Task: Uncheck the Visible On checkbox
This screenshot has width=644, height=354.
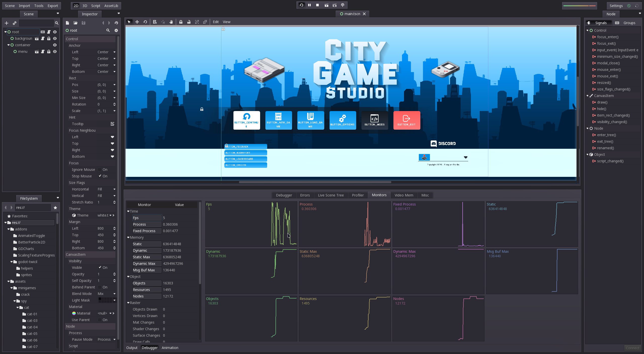Action: 100,268
